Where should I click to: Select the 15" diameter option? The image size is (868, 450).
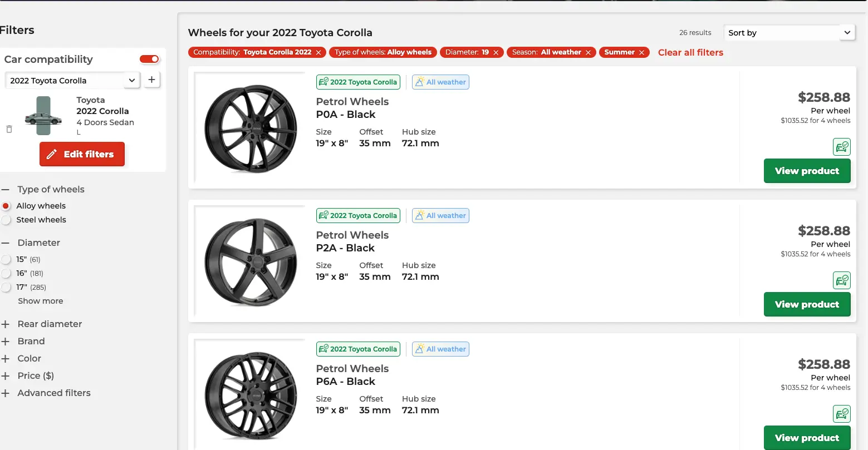coord(6,259)
